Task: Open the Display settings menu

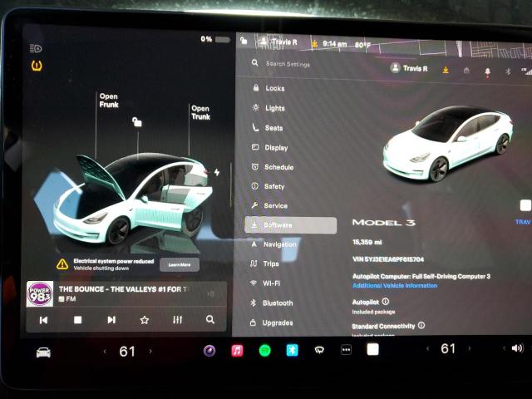Action: 269,148
